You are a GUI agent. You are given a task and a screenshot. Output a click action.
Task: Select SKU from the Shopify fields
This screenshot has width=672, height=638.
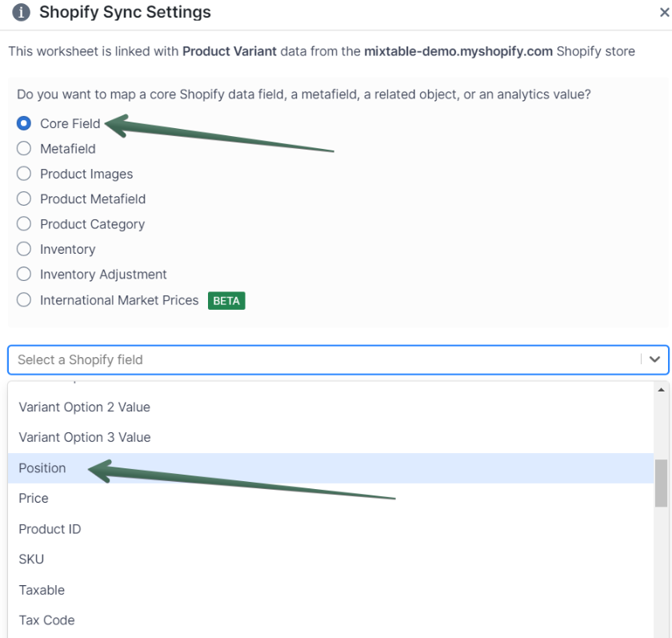(x=31, y=560)
